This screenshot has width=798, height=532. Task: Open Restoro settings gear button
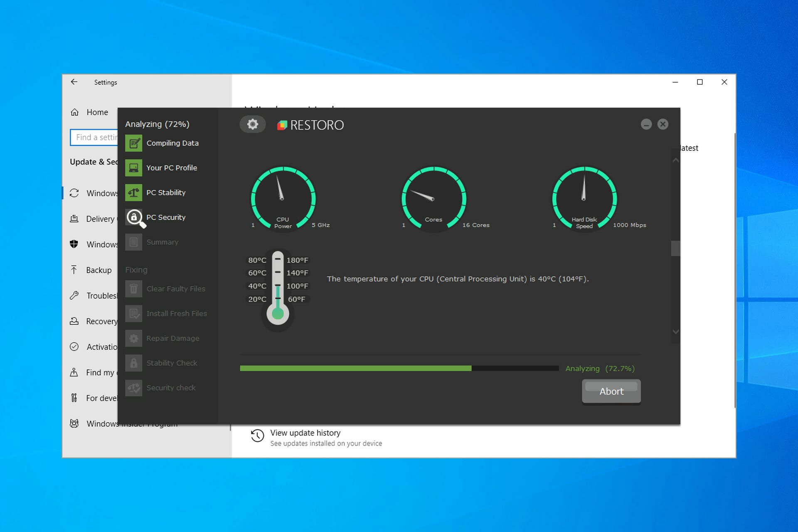(x=252, y=124)
